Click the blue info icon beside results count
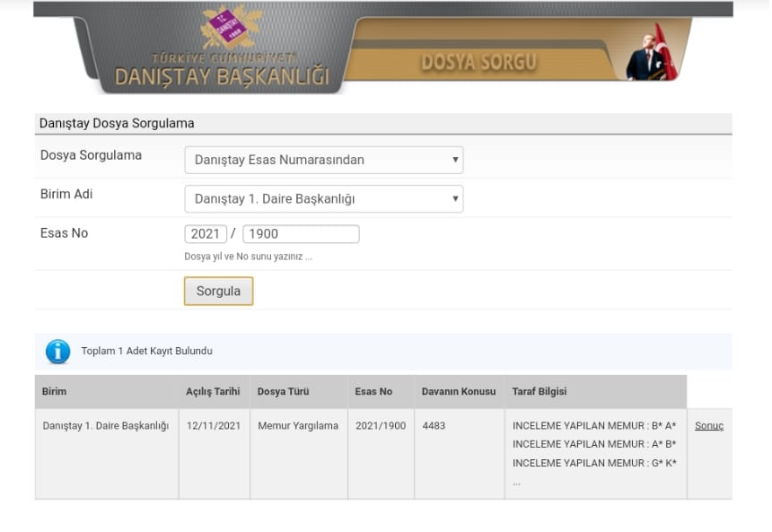The image size is (772, 532). click(x=57, y=352)
